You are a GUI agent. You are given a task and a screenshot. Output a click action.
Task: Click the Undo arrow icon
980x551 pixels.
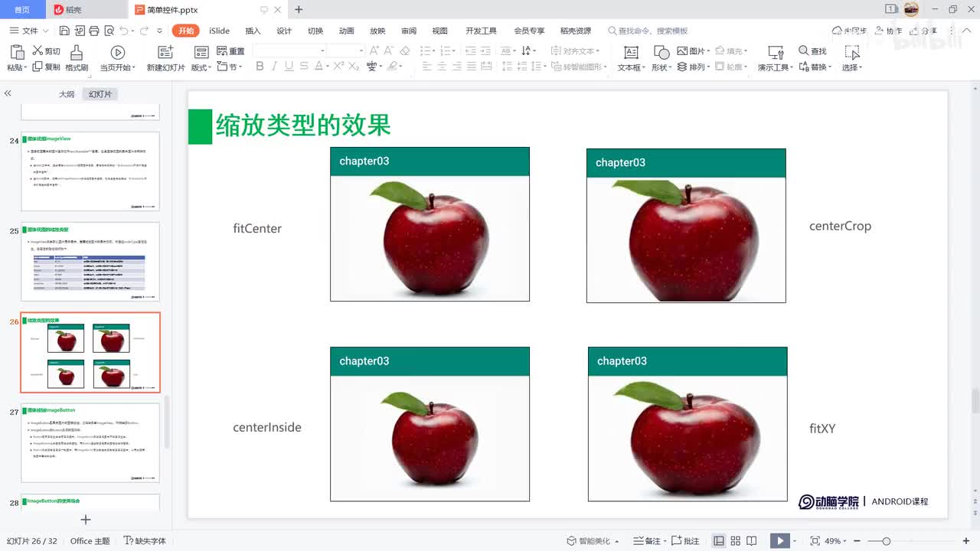point(124,31)
